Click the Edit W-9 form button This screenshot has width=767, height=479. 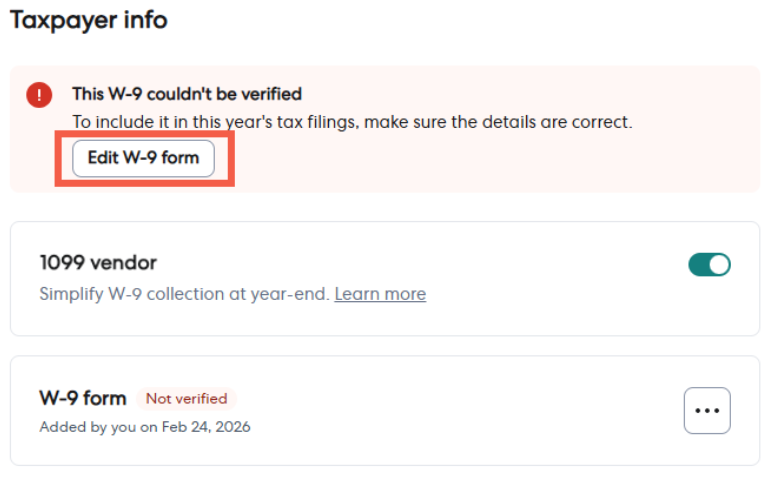click(x=143, y=158)
